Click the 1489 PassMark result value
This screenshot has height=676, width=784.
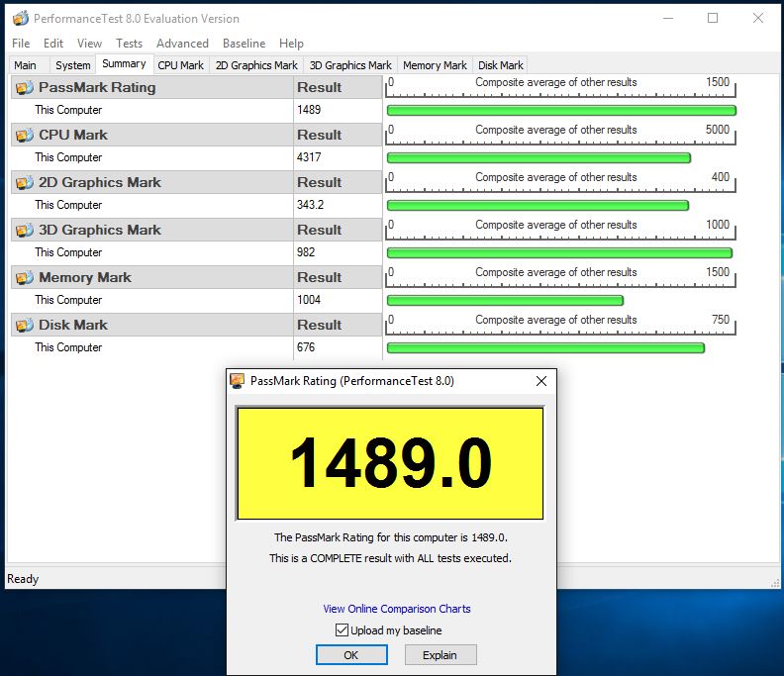pyautogui.click(x=309, y=110)
